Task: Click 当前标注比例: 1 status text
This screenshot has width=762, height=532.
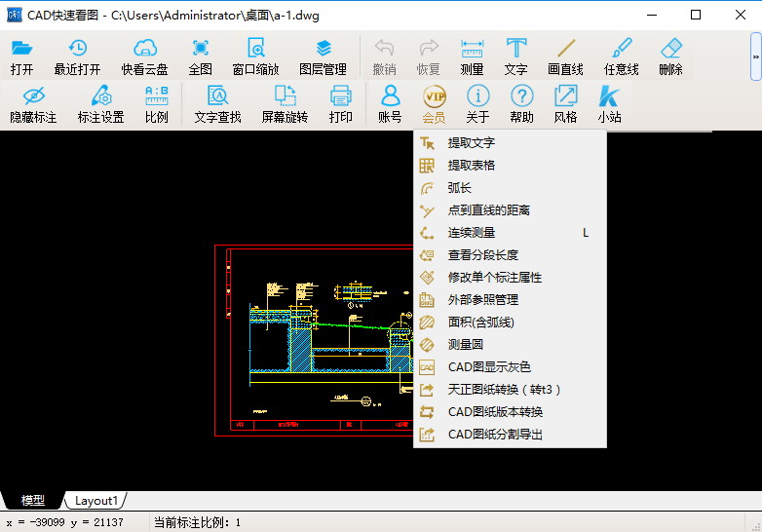Action: click(197, 523)
